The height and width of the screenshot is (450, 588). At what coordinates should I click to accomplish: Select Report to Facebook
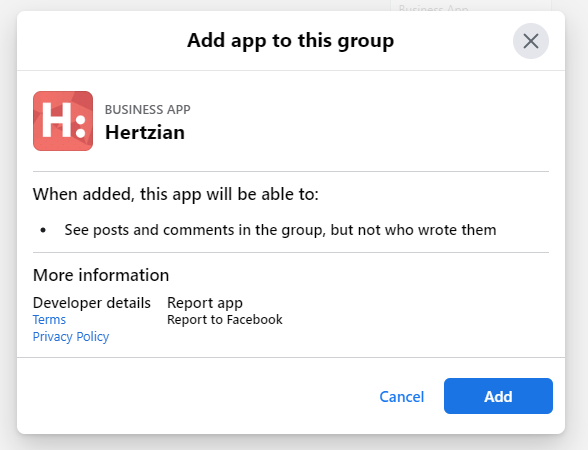pos(225,320)
